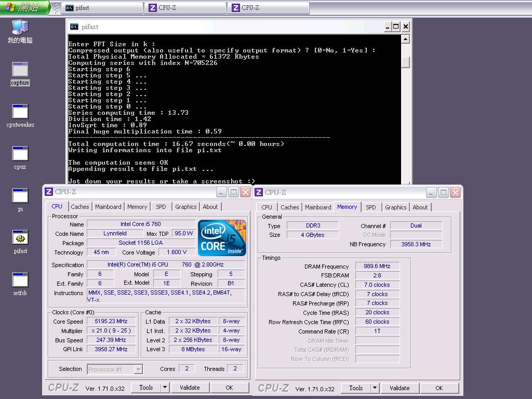Open Graphics tab in right CPU-Z window
532x399 pixels.
(x=395, y=207)
